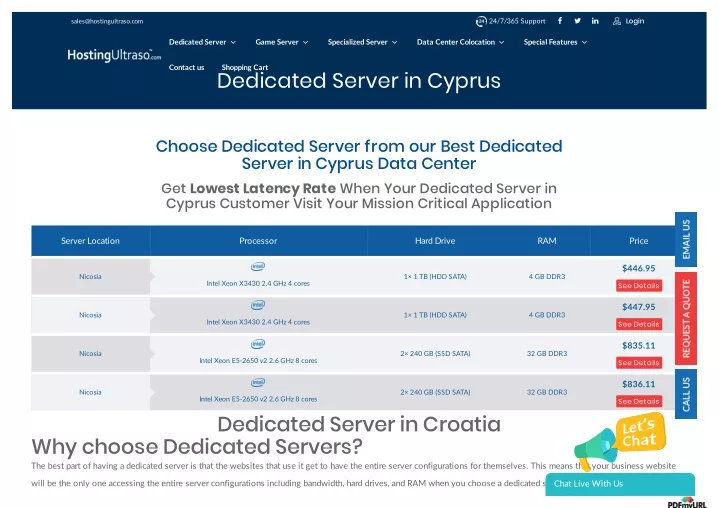See Details for the $836.11 server
Viewport: 719px width, 508px height.
(x=638, y=401)
